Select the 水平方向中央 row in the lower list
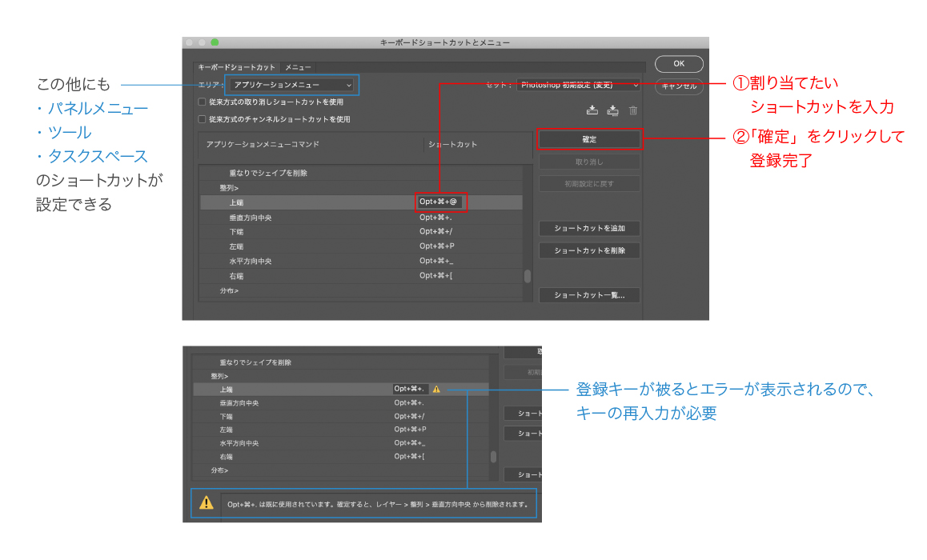The width and height of the screenshot is (927, 560). click(341, 443)
